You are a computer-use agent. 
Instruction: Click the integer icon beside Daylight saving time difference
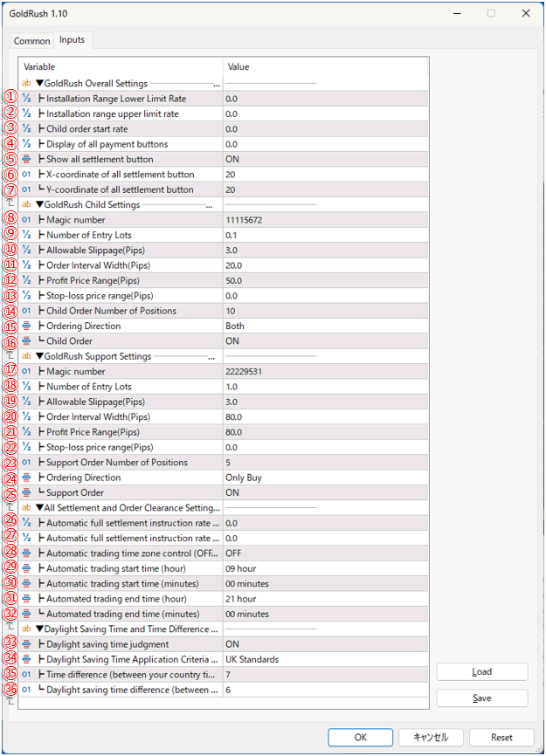click(26, 690)
